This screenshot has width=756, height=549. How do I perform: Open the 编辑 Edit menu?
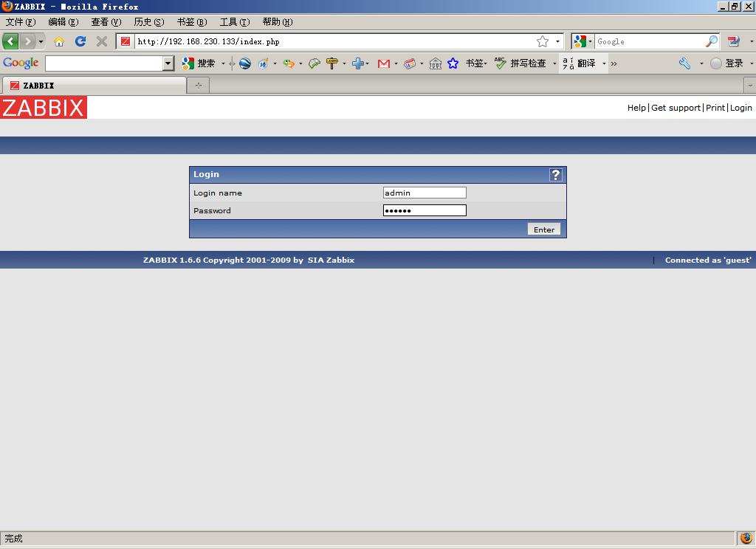coord(63,22)
